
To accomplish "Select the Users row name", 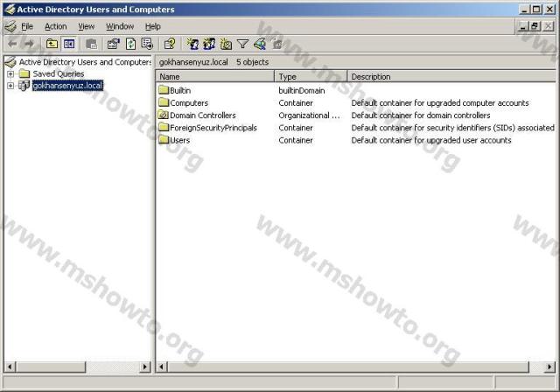I will (x=179, y=140).
